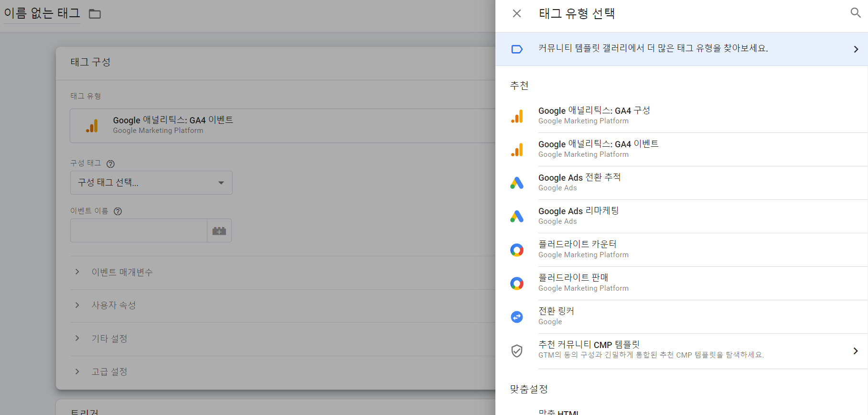Select 전환 링커 tag type
Screen dimensions: 868x415
(x=682, y=317)
